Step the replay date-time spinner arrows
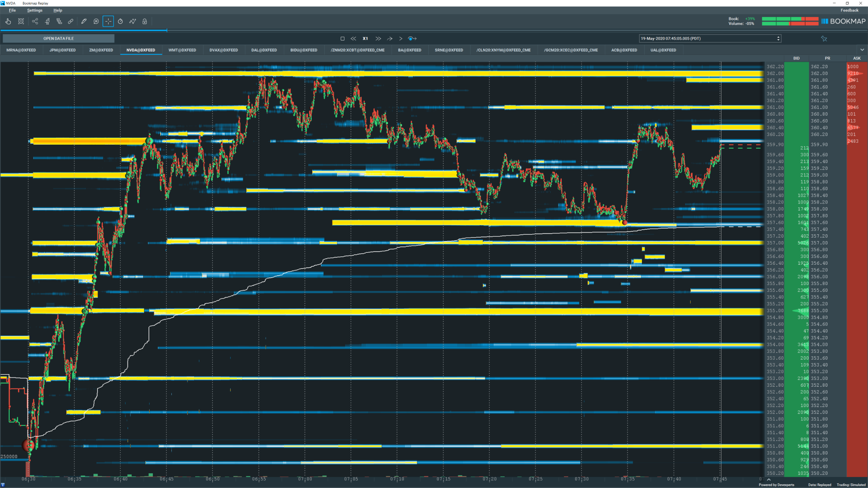This screenshot has height=488, width=868. [778, 39]
